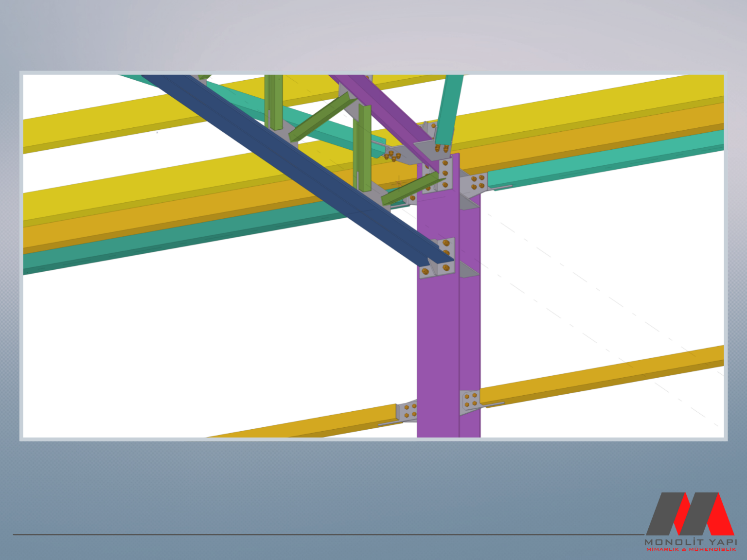The width and height of the screenshot is (747, 560).
Task: Click the red MİMARLIK & MÜHENDİSLİK subtitle
Action: click(690, 549)
